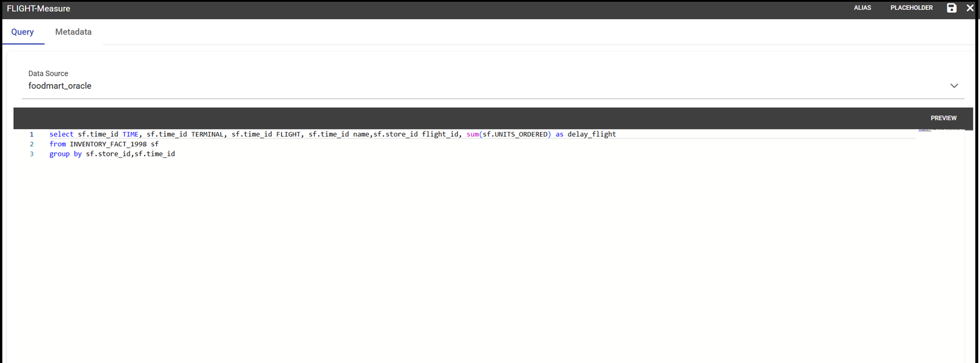This screenshot has height=363, width=980.
Task: Open the PLACEHOLDER settings
Action: pos(912,8)
